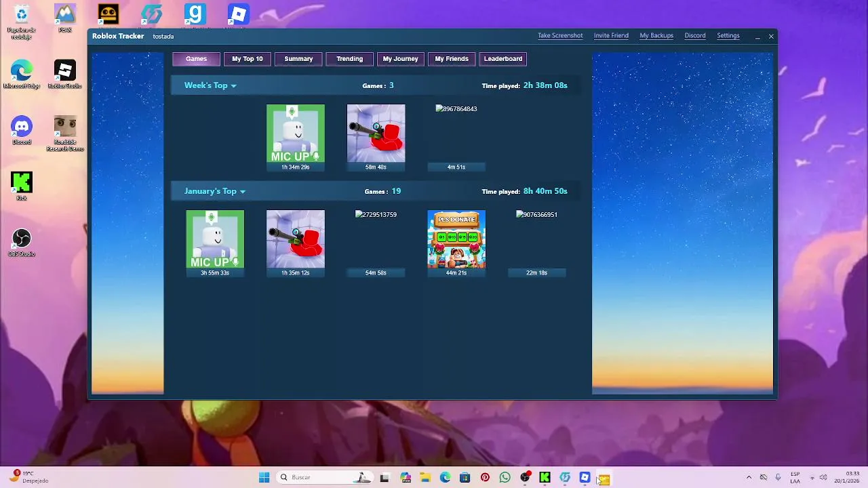Screen dimensions: 868x488
Task: Click the Take Screenshot link
Action: [560, 36]
